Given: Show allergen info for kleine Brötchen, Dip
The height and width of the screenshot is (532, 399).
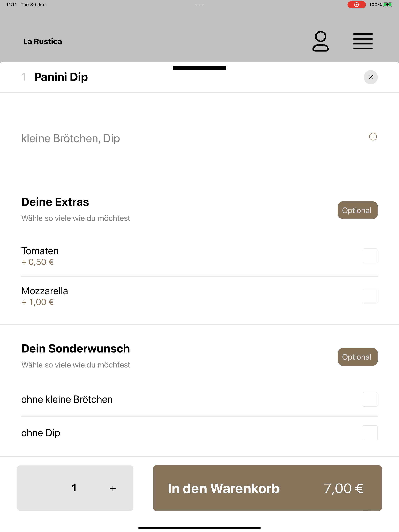Looking at the screenshot, I should pyautogui.click(x=373, y=137).
